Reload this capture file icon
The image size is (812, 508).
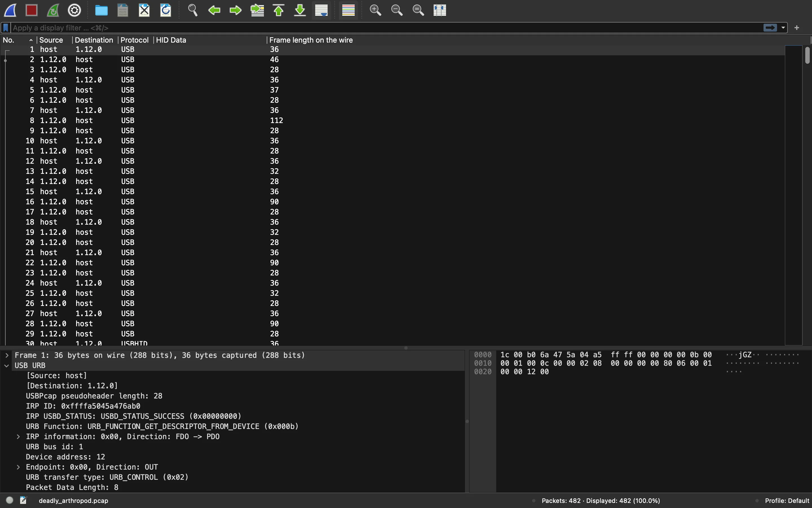click(166, 10)
